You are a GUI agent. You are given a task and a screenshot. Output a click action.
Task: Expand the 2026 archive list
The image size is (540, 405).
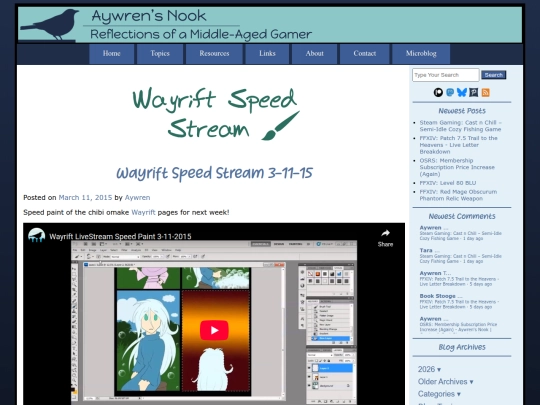[429, 369]
